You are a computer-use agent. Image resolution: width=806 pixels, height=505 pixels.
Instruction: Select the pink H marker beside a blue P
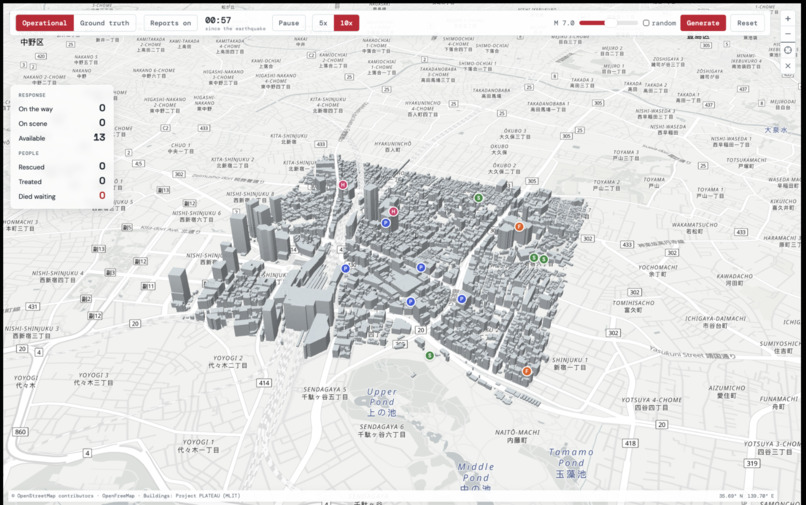point(393,211)
